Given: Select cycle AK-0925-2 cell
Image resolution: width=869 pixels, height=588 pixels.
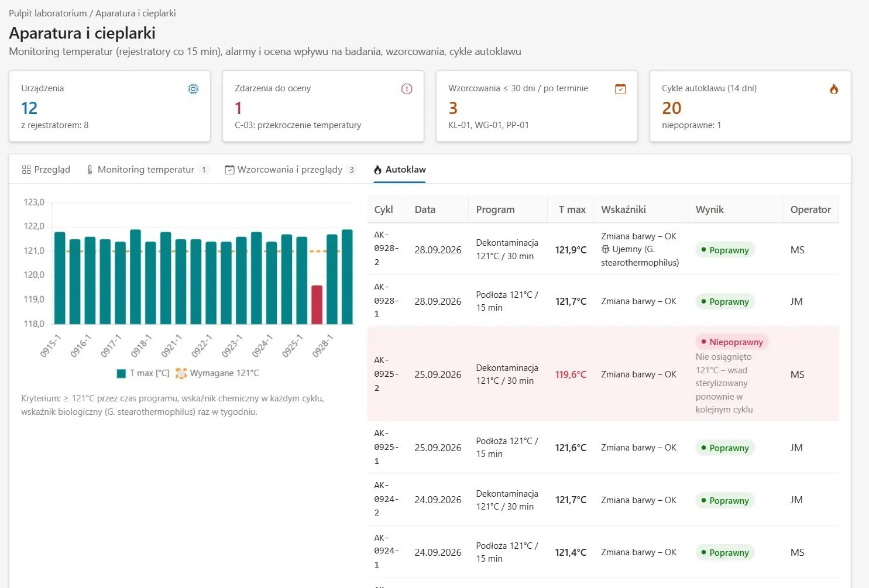Looking at the screenshot, I should (386, 374).
